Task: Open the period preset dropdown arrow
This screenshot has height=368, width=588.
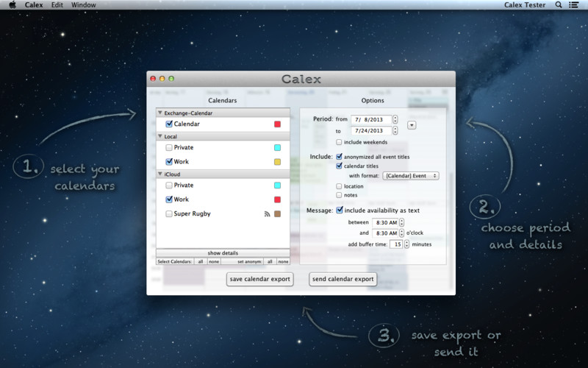Action: 412,125
